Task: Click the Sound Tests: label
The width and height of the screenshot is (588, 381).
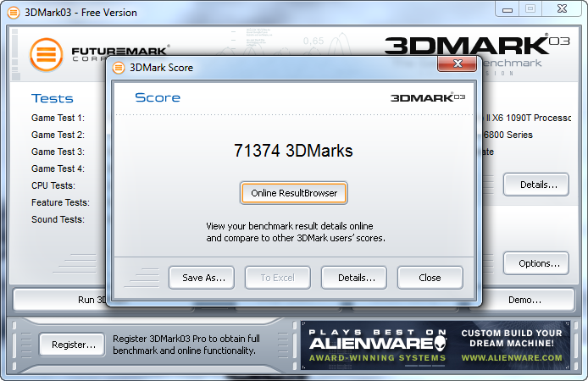Action: pos(58,219)
